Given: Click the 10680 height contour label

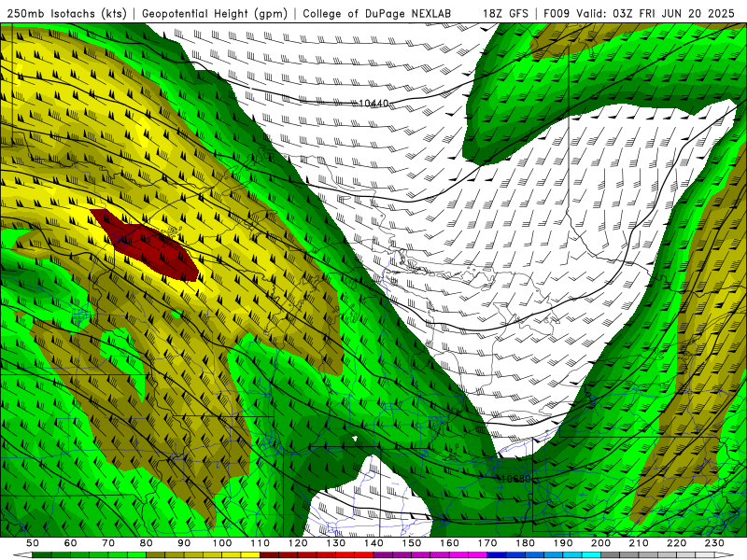Looking at the screenshot, I should pos(515,479).
